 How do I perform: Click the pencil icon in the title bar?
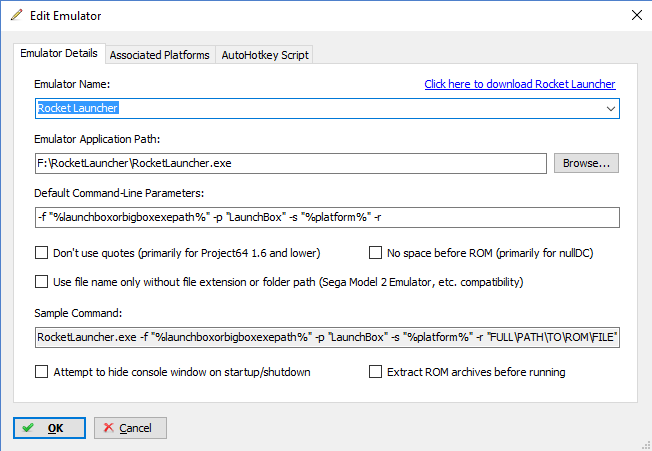point(16,16)
